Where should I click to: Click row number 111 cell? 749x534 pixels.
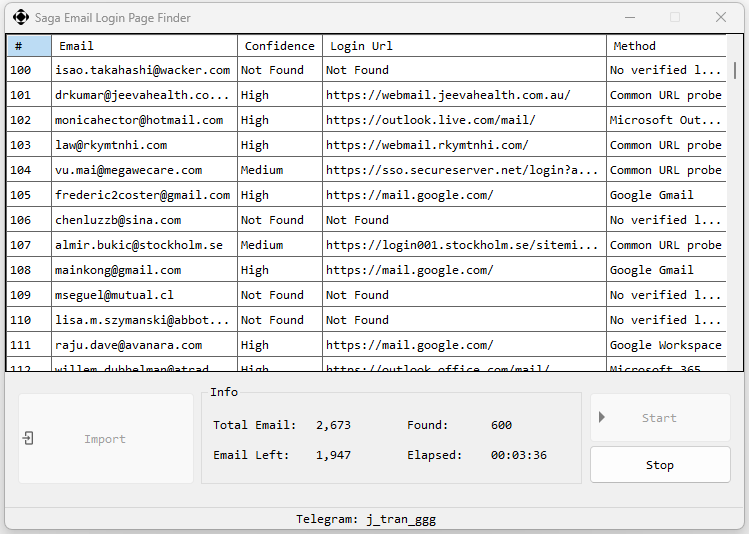29,345
